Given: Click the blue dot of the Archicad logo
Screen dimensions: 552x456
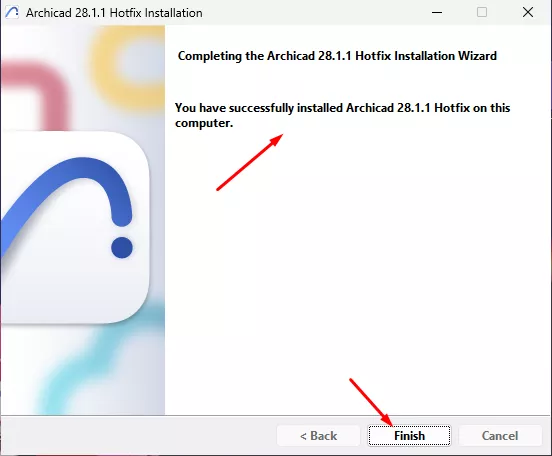Looking at the screenshot, I should (122, 248).
